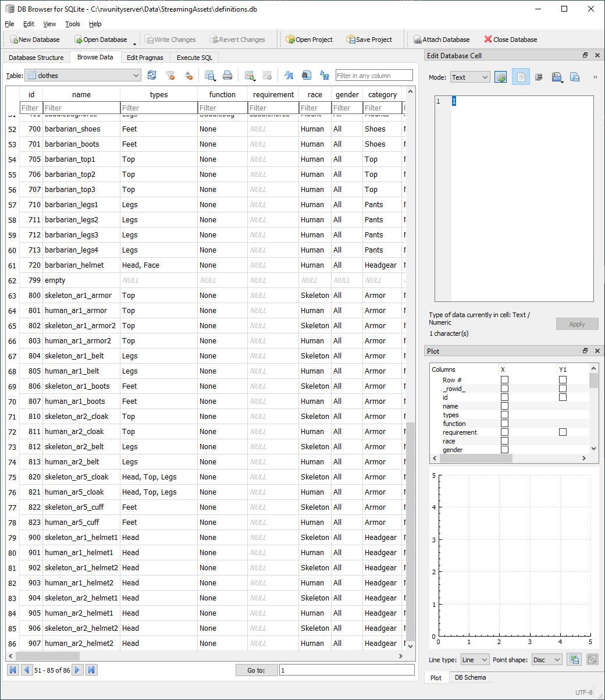605x700 pixels.
Task: Click the Close Database button
Action: point(510,40)
